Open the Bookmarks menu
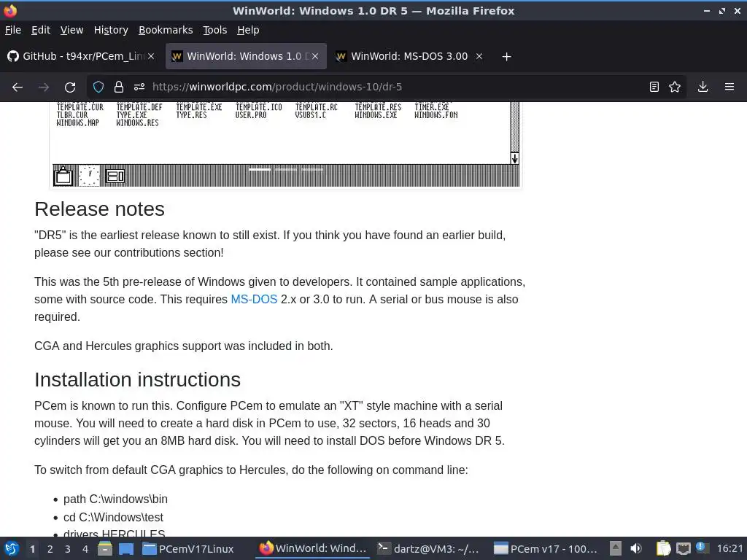The height and width of the screenshot is (560, 747). pyautogui.click(x=166, y=30)
